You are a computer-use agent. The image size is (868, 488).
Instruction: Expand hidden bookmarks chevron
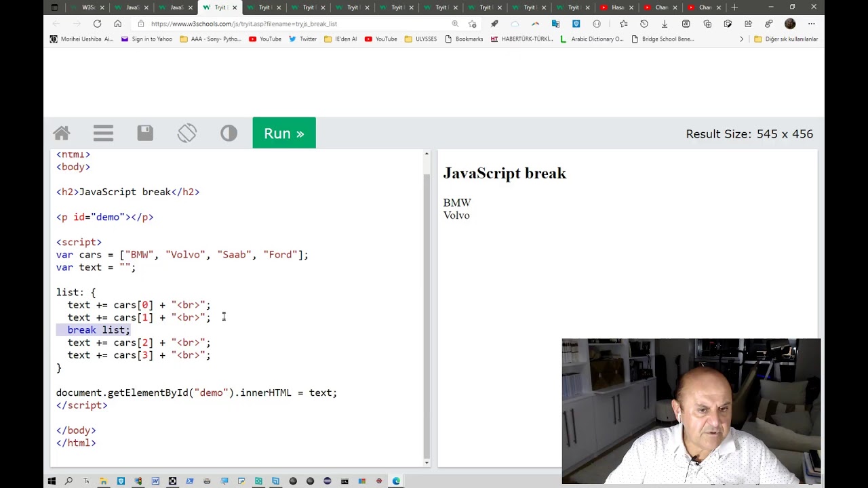741,39
